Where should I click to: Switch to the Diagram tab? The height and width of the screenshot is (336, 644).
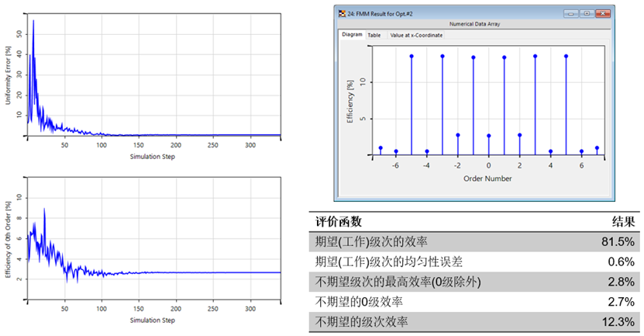point(352,35)
